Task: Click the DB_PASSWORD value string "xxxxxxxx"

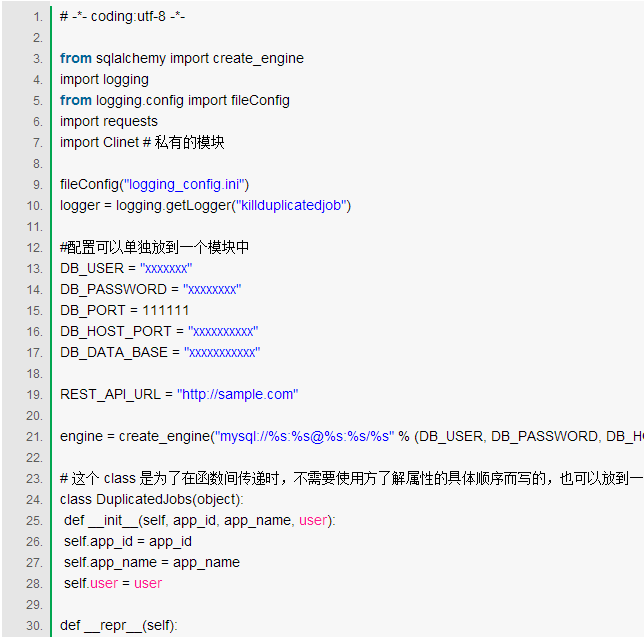Action: pyautogui.click(x=212, y=289)
